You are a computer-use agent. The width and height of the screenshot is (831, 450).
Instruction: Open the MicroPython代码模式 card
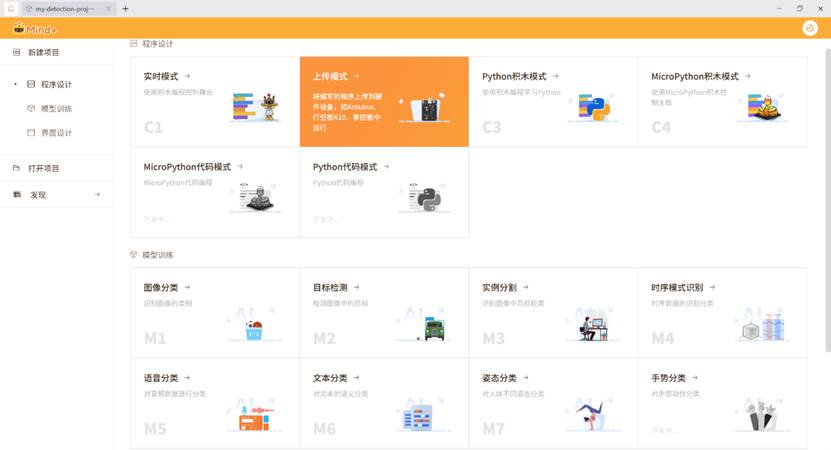[x=214, y=192]
